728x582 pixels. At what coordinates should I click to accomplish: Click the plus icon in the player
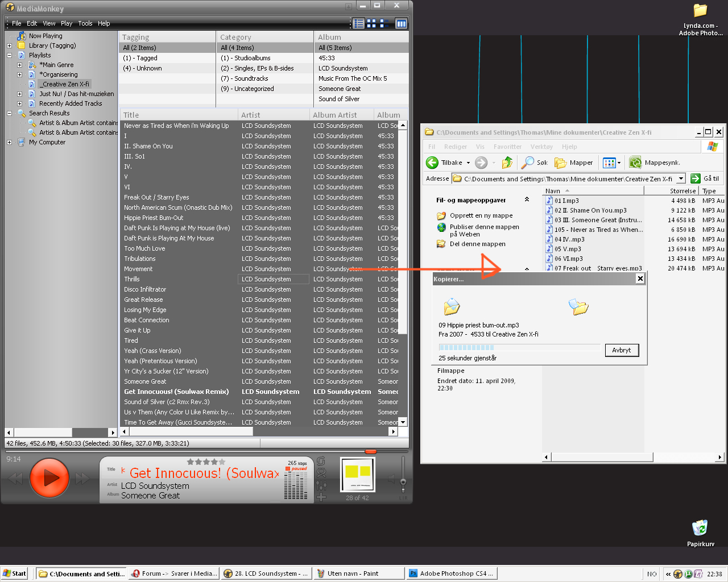321,497
